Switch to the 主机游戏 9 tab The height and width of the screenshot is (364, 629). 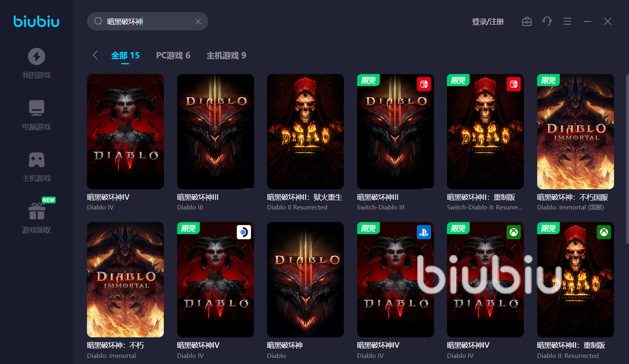tap(226, 55)
